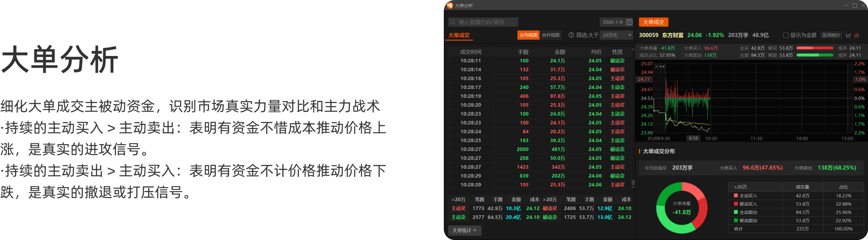Close the chart range selector with X icon

(656, 67)
